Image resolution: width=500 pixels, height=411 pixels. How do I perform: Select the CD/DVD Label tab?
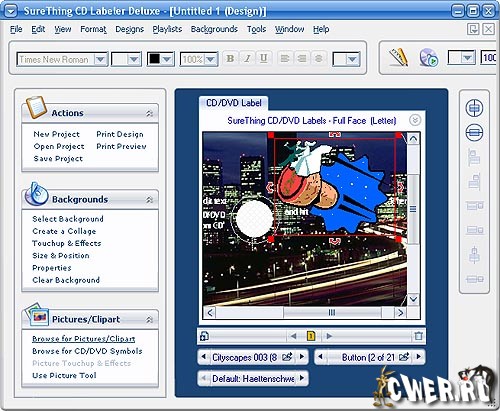(233, 103)
